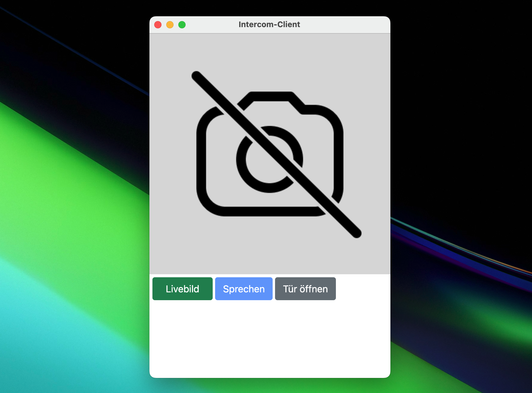Select the camera-disabled placeholder graphic
Viewport: 532px width, 393px height.
[269, 154]
